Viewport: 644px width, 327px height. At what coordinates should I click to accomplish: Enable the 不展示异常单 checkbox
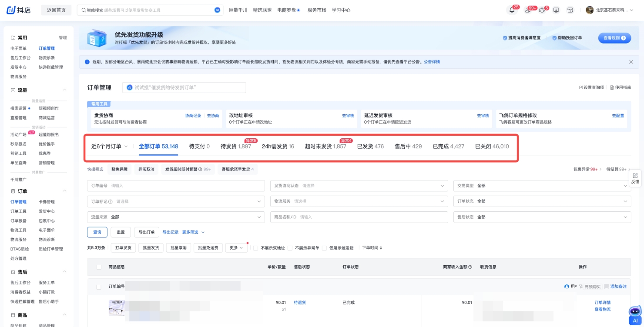[290, 248]
